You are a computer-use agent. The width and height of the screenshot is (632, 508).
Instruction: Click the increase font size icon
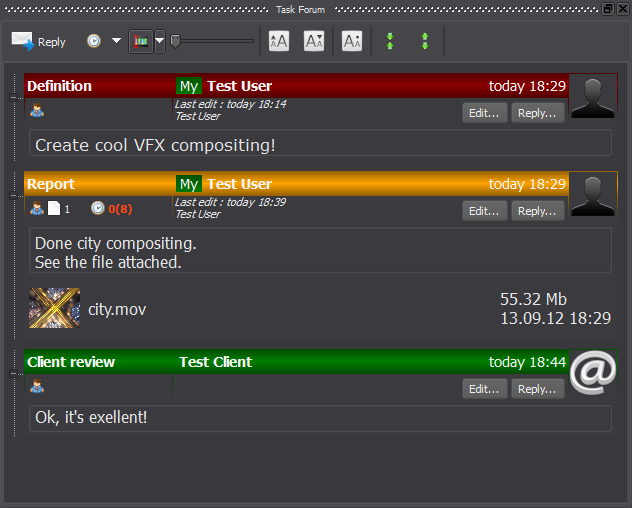point(279,41)
